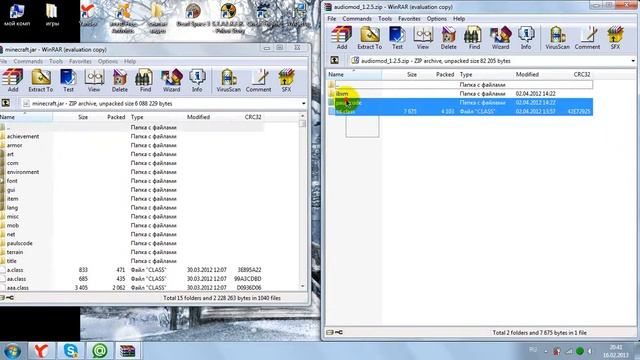Click Delete icon in audiomod zip window

tap(449, 38)
